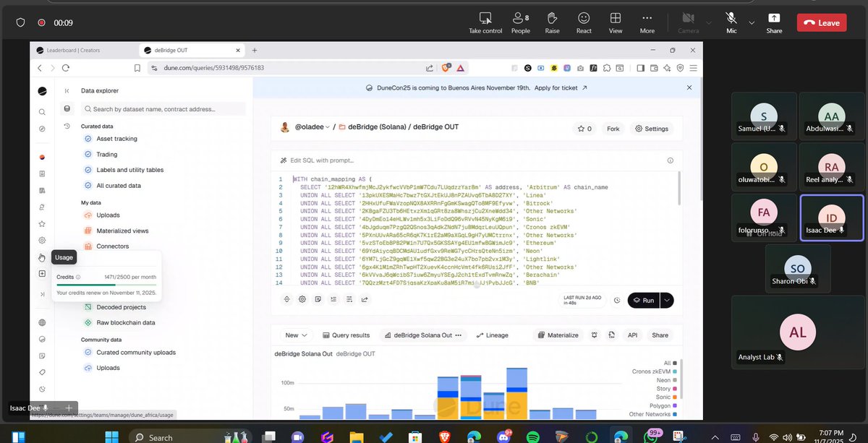Open a new browser tab
This screenshot has width=868, height=443.
point(255,50)
